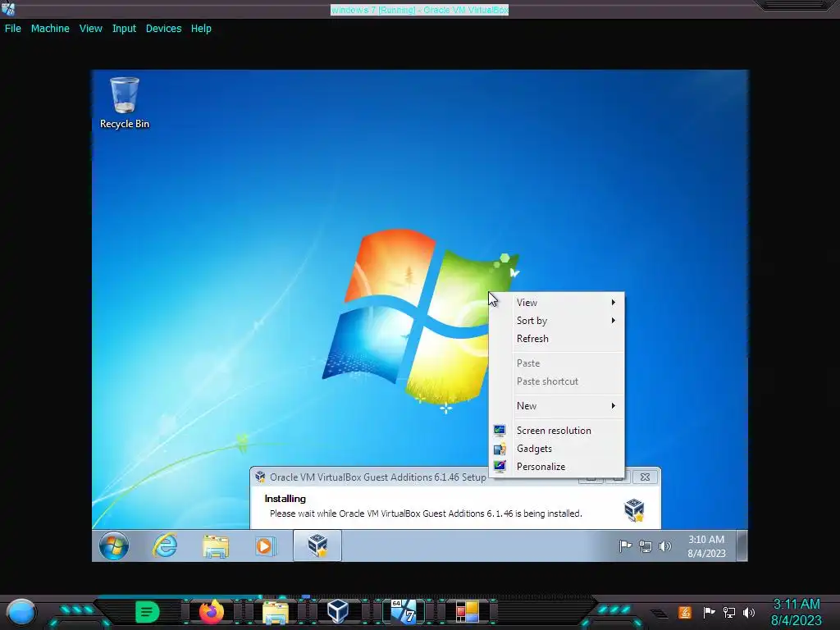Click Action Center flag in host tray
The image size is (840, 630).
click(709, 612)
